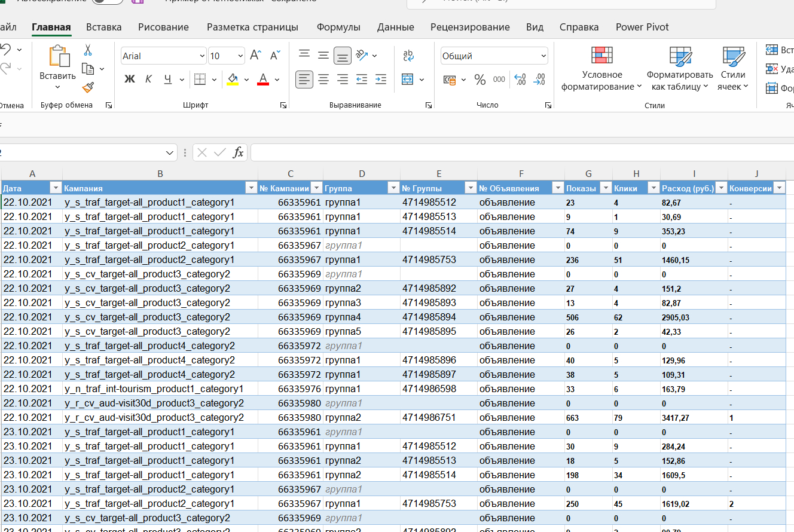Viewport: 794px width, 532px height.
Task: Click the percent style icon
Action: tap(480, 80)
